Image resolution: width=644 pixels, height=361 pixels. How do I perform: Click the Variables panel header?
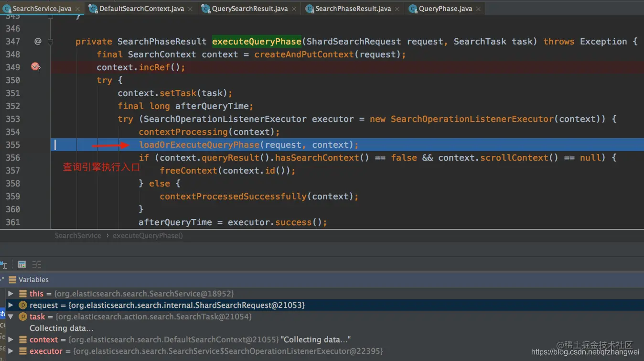click(x=322, y=280)
